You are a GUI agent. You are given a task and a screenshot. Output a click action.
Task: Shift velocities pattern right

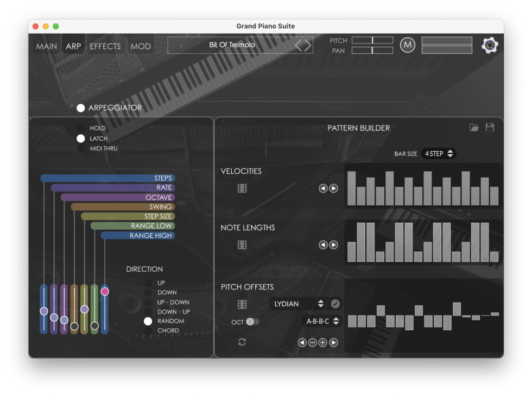point(333,188)
